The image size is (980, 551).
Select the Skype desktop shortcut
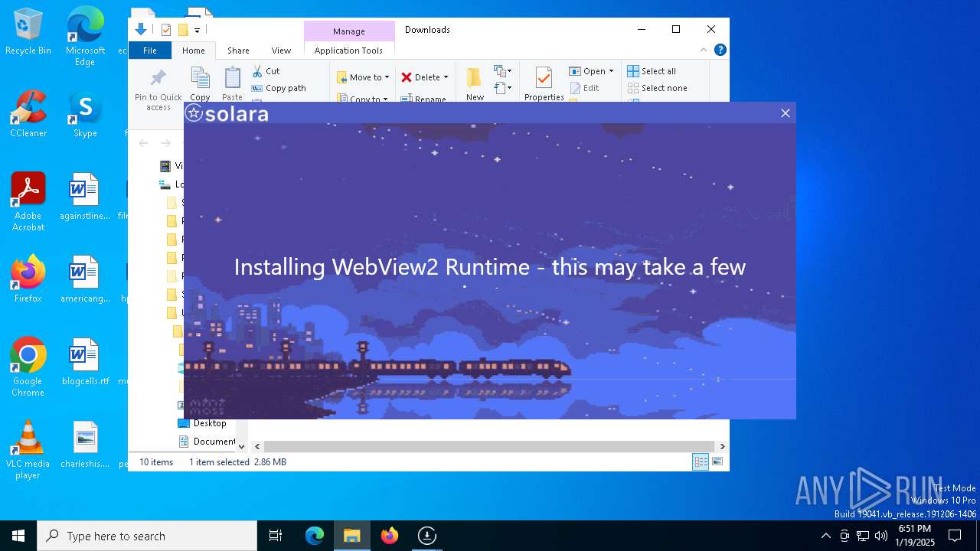pos(85,114)
